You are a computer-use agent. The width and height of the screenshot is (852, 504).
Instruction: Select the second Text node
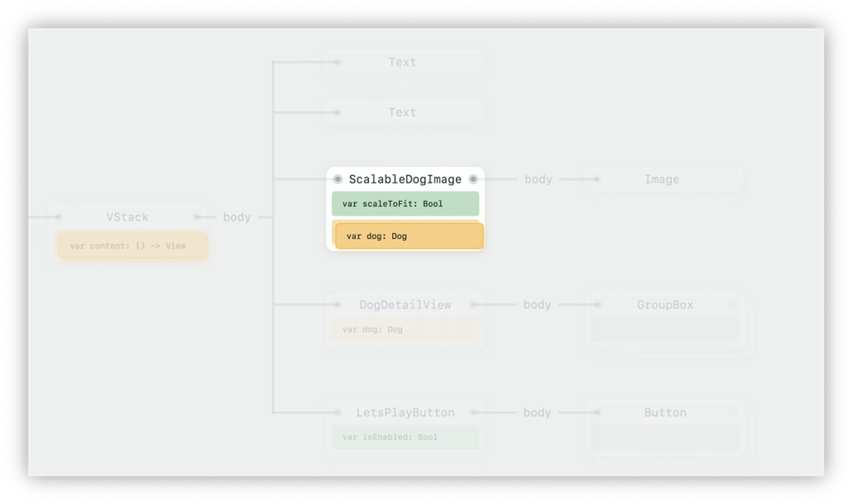tap(403, 112)
